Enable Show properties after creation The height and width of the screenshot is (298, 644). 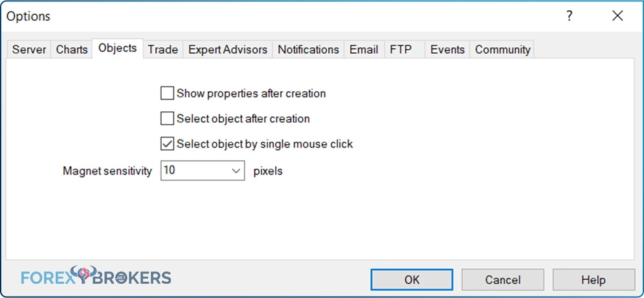tap(167, 93)
